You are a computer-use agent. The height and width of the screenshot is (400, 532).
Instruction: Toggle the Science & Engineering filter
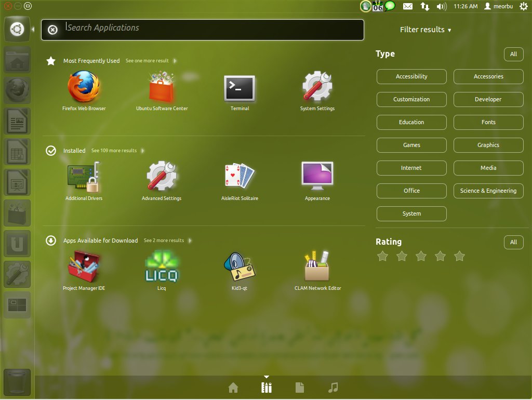point(488,191)
